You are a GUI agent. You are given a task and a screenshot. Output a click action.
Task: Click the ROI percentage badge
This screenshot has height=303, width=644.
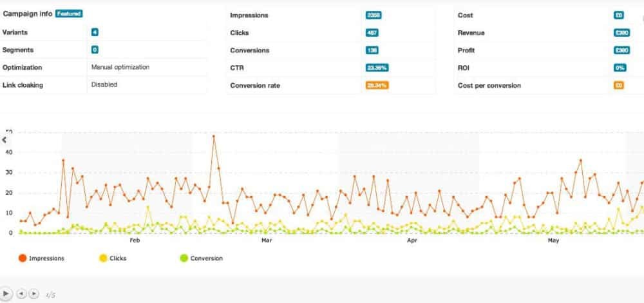coord(620,68)
